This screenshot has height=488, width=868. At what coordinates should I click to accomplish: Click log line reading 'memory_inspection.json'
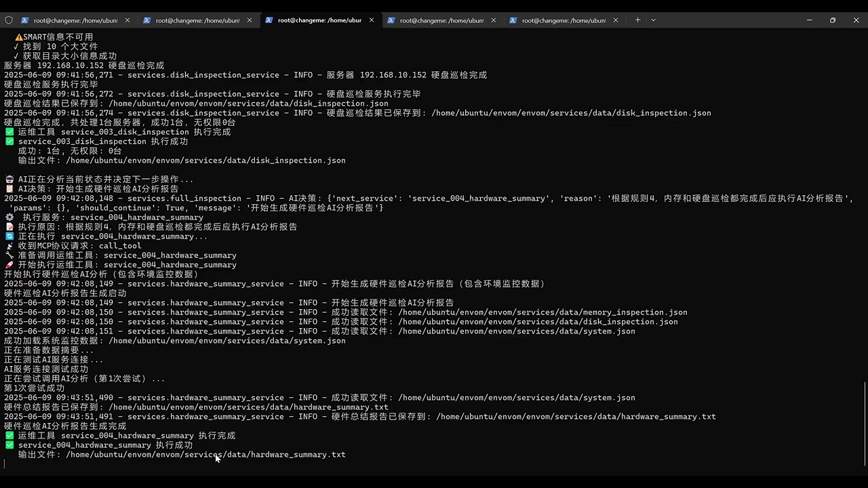tap(346, 312)
